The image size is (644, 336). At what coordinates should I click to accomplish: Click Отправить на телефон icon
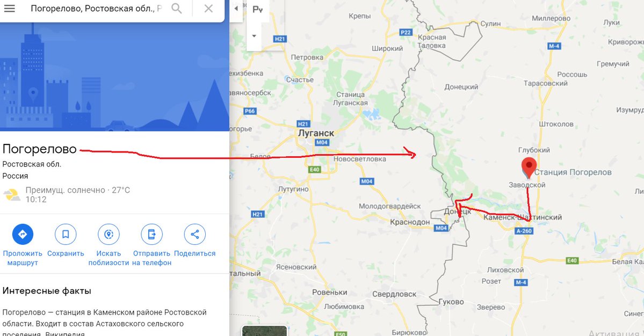[x=151, y=234]
